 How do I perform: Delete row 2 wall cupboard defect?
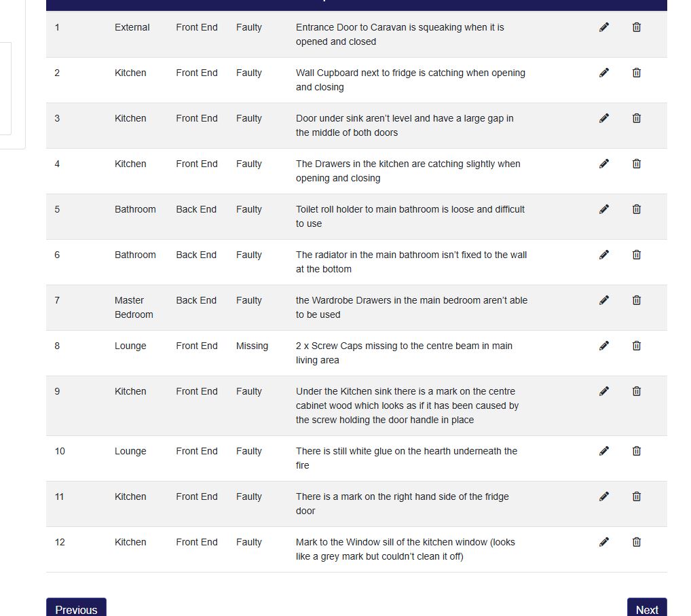tap(637, 73)
